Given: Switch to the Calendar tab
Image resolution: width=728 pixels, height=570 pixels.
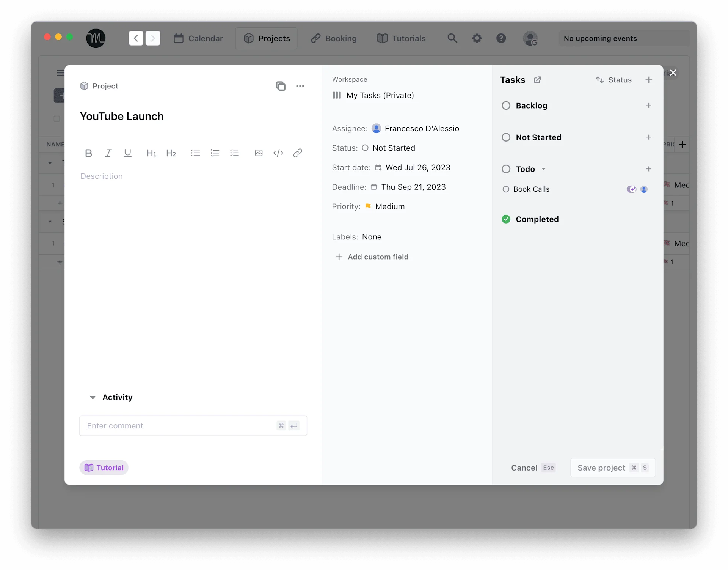Looking at the screenshot, I should [198, 38].
